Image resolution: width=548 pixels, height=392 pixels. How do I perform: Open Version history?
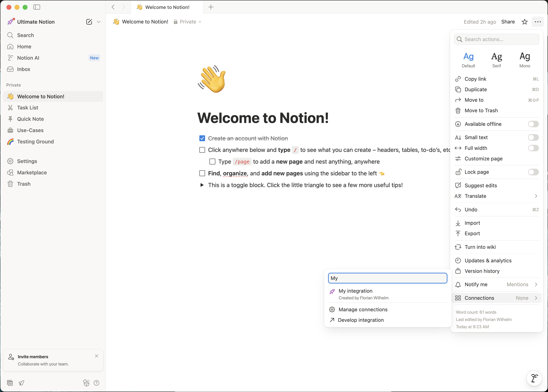(497, 271)
